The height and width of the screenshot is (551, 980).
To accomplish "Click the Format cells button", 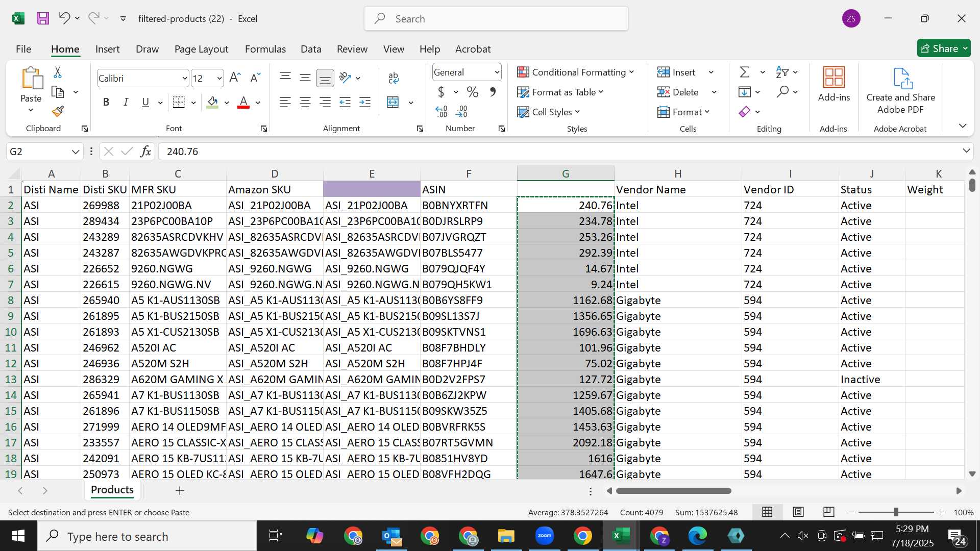I will tap(684, 112).
